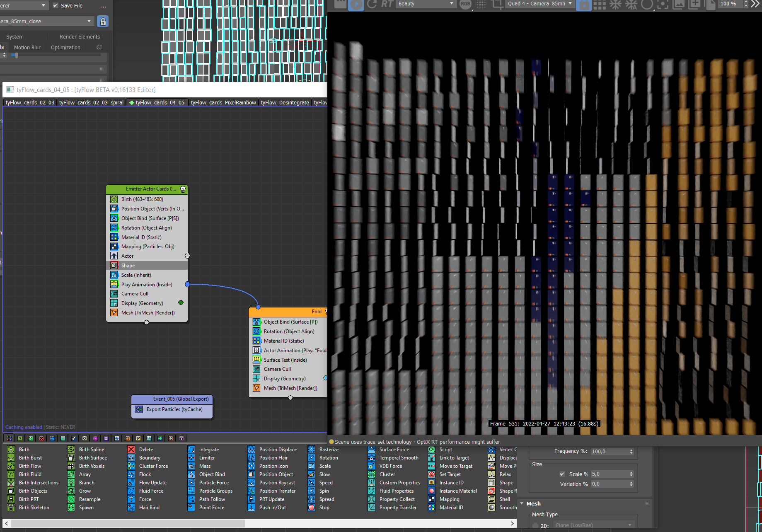The height and width of the screenshot is (532, 762).
Task: Open the Render Elements tab
Action: tap(80, 36)
